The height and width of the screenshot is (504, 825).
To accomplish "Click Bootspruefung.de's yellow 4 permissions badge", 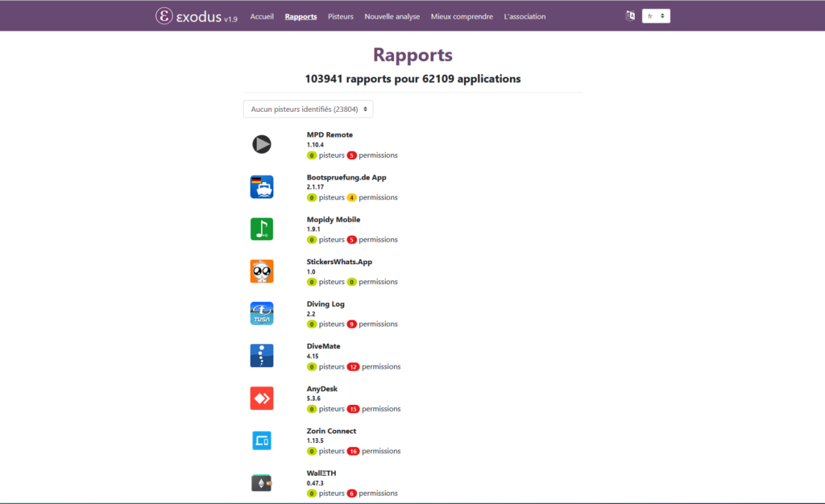I will (351, 197).
